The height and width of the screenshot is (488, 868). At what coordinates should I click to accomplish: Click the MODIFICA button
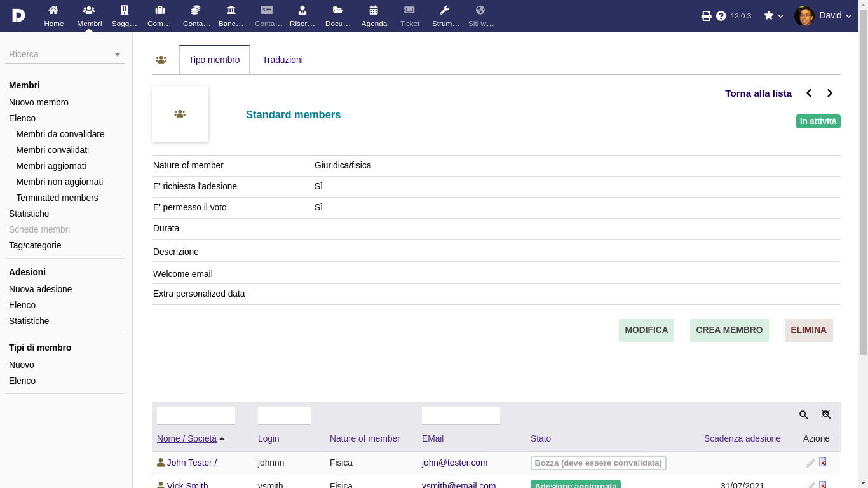tap(646, 330)
